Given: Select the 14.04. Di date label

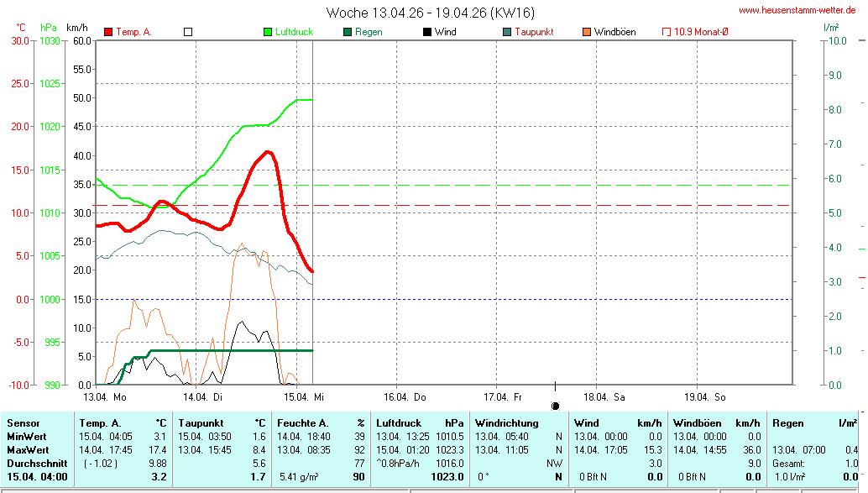Looking at the screenshot, I should click(x=201, y=396).
